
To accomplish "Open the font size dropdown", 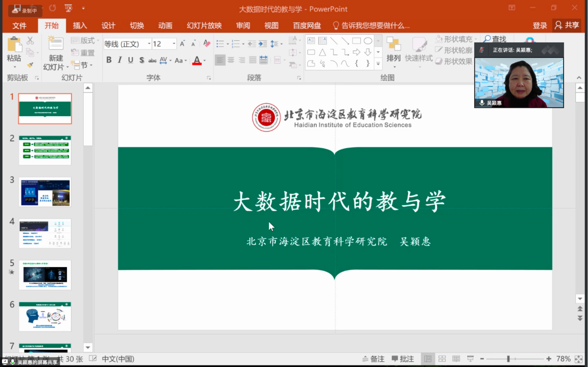I will click(x=174, y=44).
